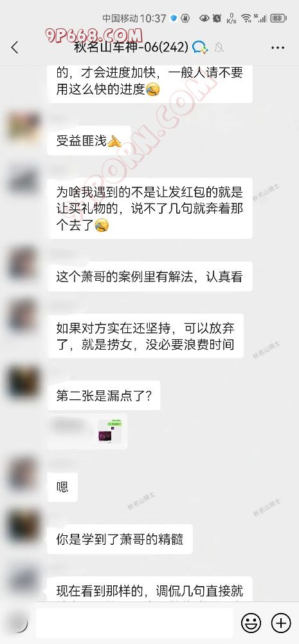Tap the message 第二张是漏点了?
This screenshot has width=299, height=644.
104,395
